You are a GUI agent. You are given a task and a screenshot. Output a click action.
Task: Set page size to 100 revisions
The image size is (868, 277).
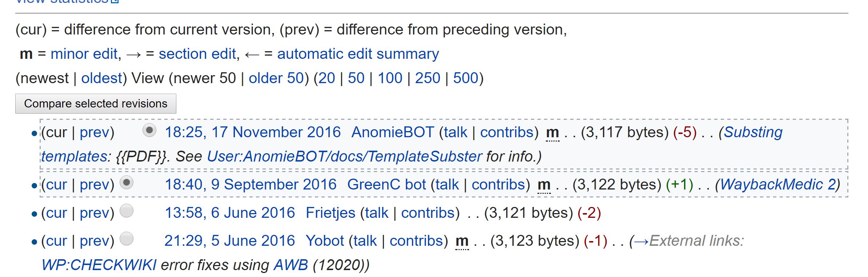click(x=390, y=78)
